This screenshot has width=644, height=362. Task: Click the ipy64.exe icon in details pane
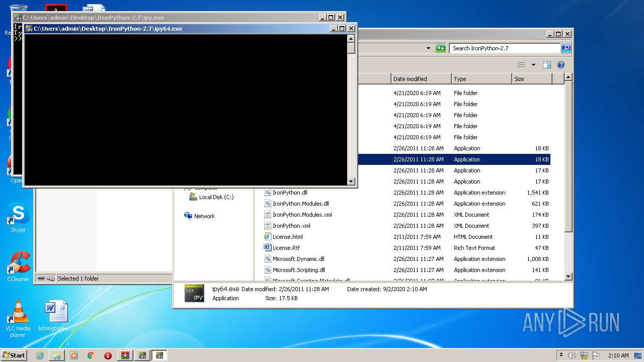(194, 294)
